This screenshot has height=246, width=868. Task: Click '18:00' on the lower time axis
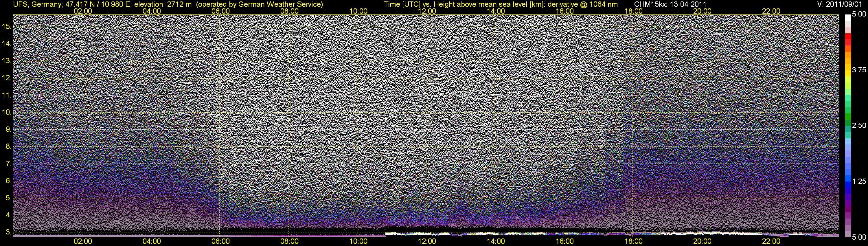[633, 241]
